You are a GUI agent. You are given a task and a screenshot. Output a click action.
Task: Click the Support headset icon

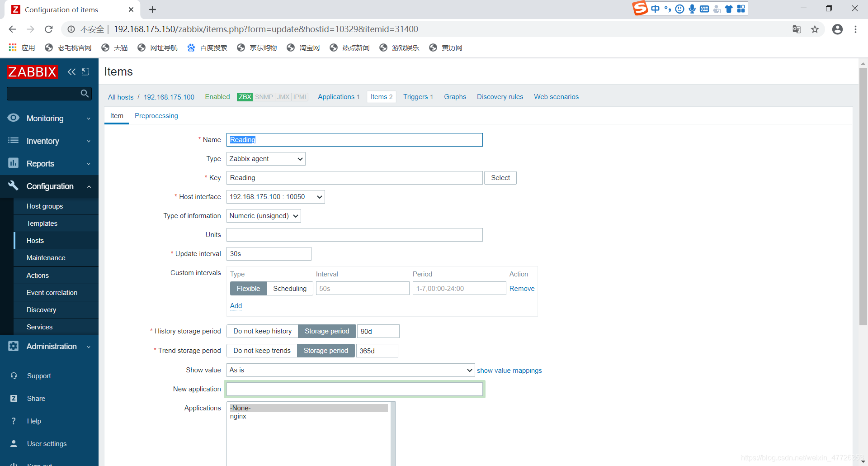coord(14,376)
